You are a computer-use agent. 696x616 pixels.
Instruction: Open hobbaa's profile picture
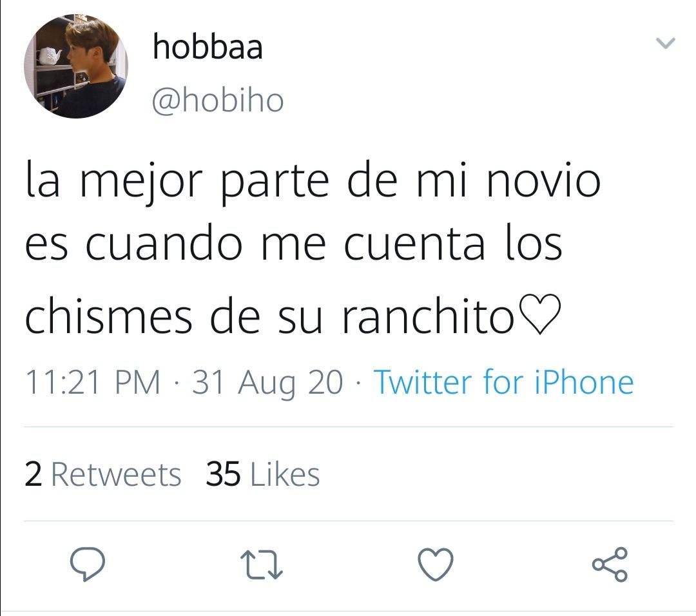click(76, 66)
